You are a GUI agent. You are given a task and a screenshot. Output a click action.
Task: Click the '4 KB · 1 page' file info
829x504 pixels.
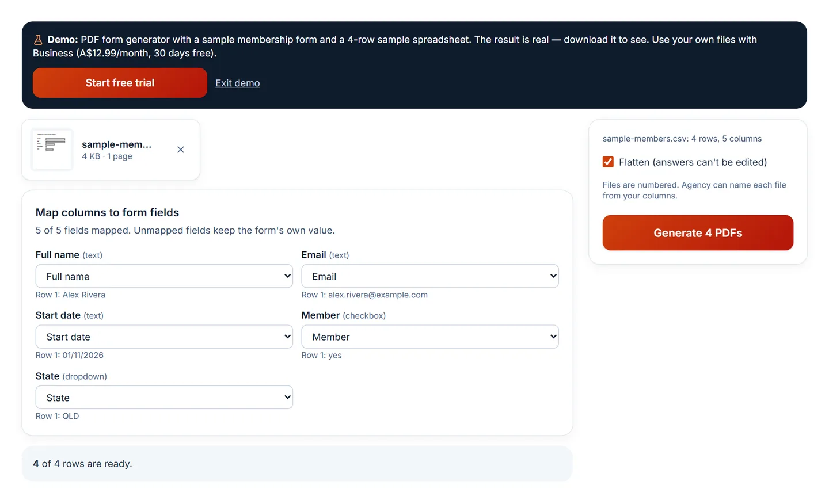107,156
